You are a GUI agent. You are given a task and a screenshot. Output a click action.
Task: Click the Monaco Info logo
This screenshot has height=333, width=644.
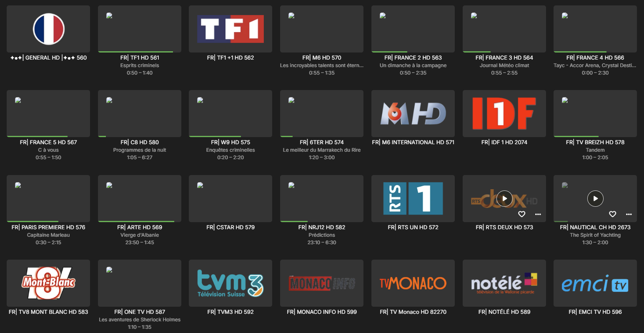(x=322, y=283)
